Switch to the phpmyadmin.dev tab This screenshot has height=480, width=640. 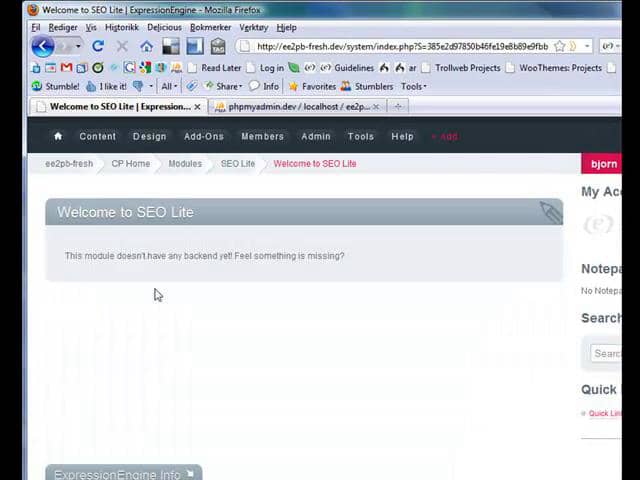point(297,107)
